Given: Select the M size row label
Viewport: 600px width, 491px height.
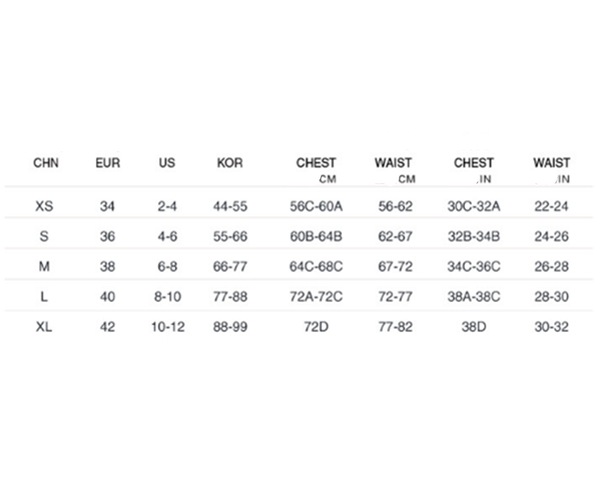Looking at the screenshot, I should pos(44,266).
